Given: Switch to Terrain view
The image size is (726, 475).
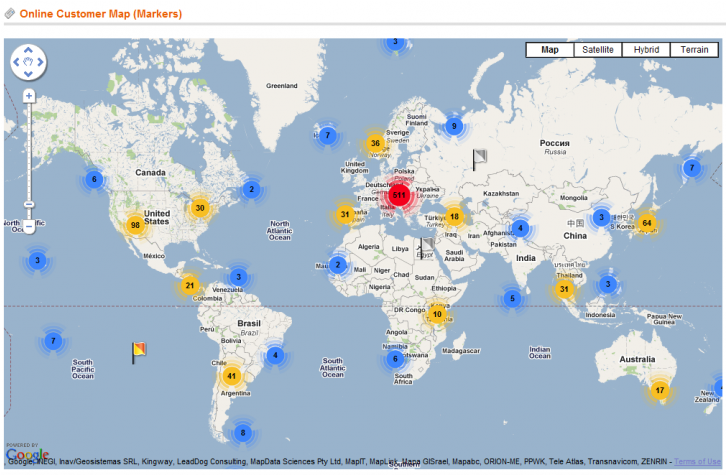Looking at the screenshot, I should (x=694, y=50).
